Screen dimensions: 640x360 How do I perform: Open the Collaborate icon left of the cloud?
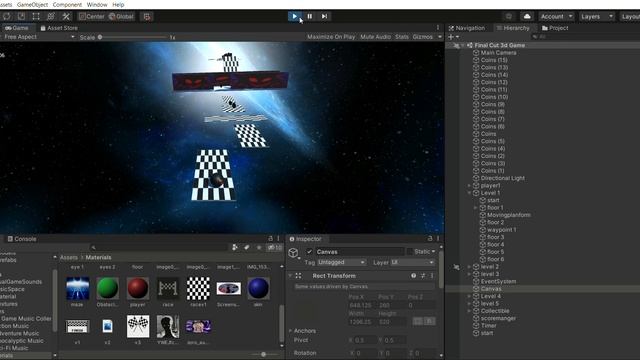(509, 16)
